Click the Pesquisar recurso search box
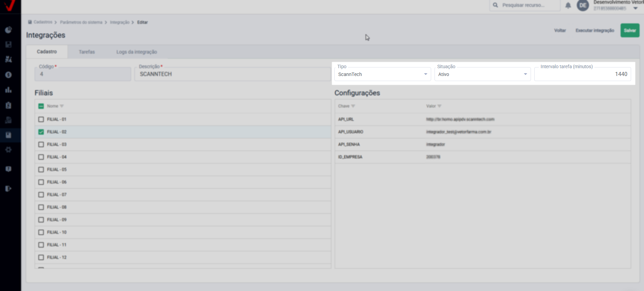Screen dimensions: 644x291 (x=525, y=5)
